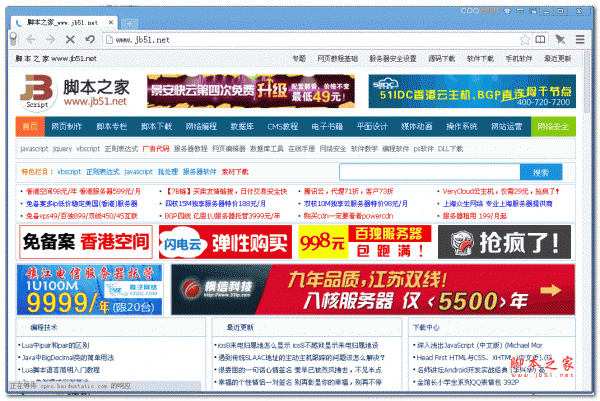Open the green 网络安全 navigation item
The height and width of the screenshot is (401, 600).
pos(553,127)
